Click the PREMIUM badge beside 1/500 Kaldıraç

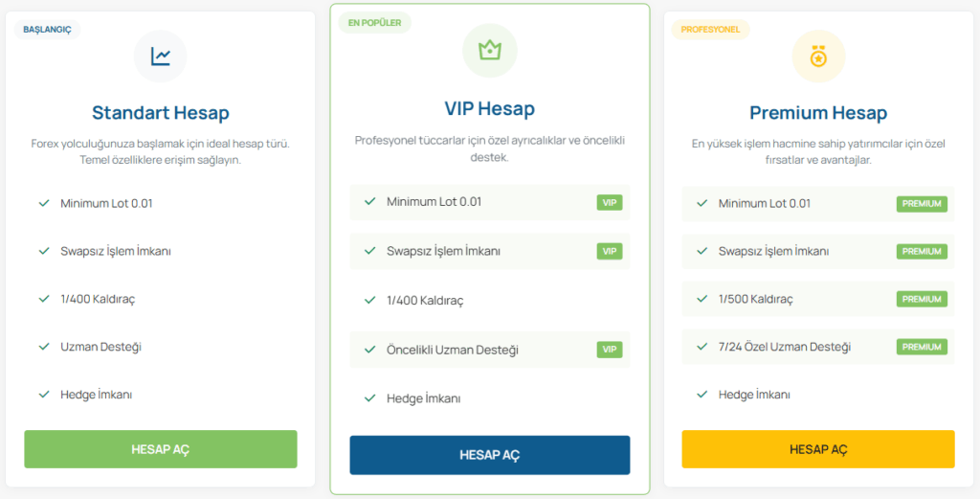[922, 299]
